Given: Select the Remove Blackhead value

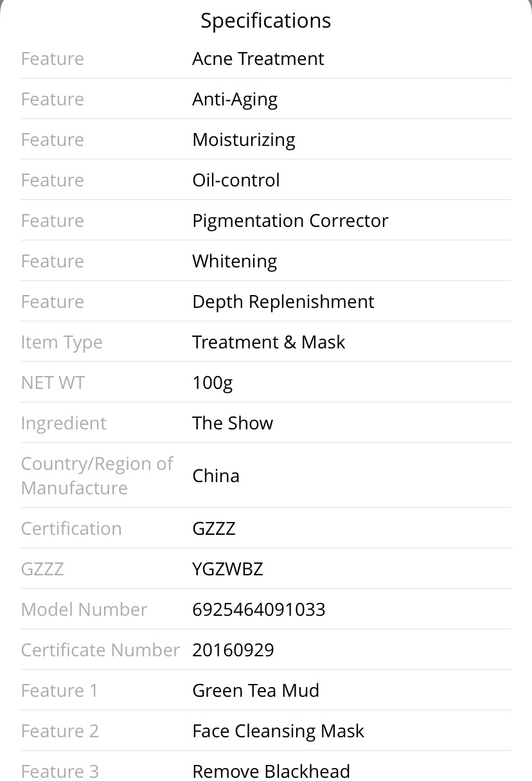Looking at the screenshot, I should (271, 771).
